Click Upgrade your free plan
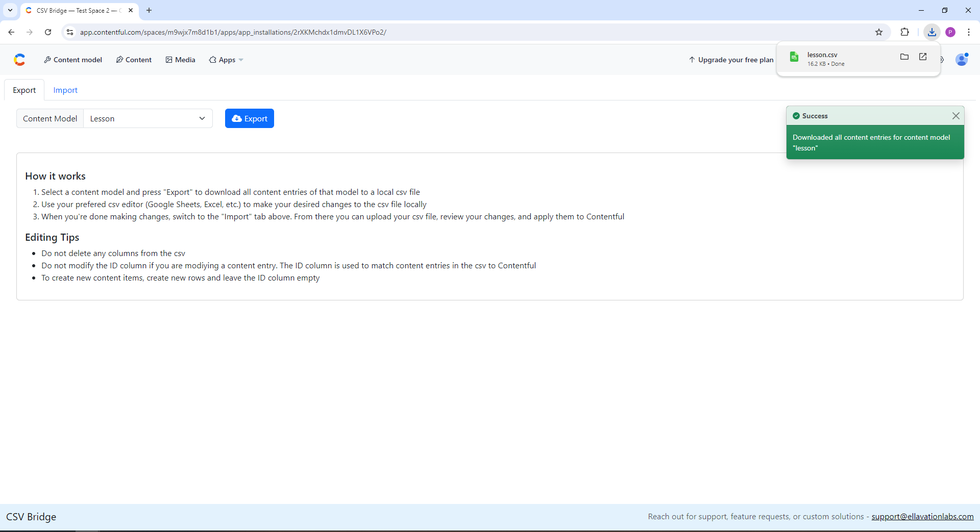Viewport: 980px width, 532px height. [731, 60]
